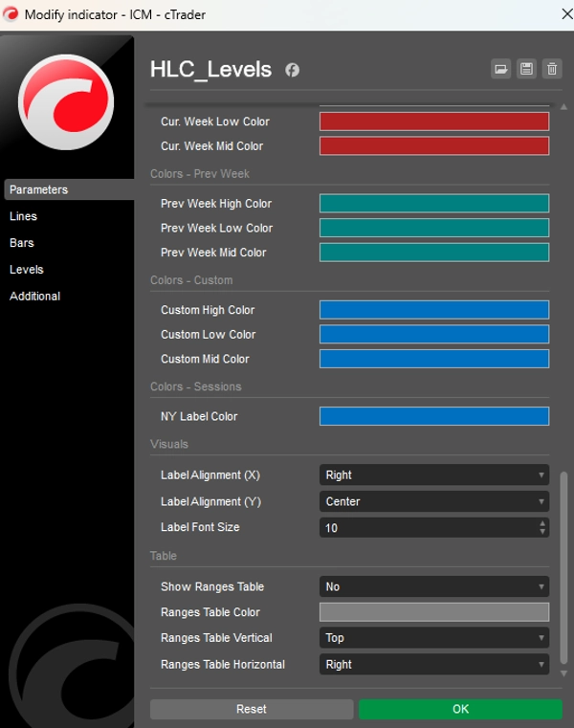
Task: Click the red cTrader logo
Action: pos(66,102)
